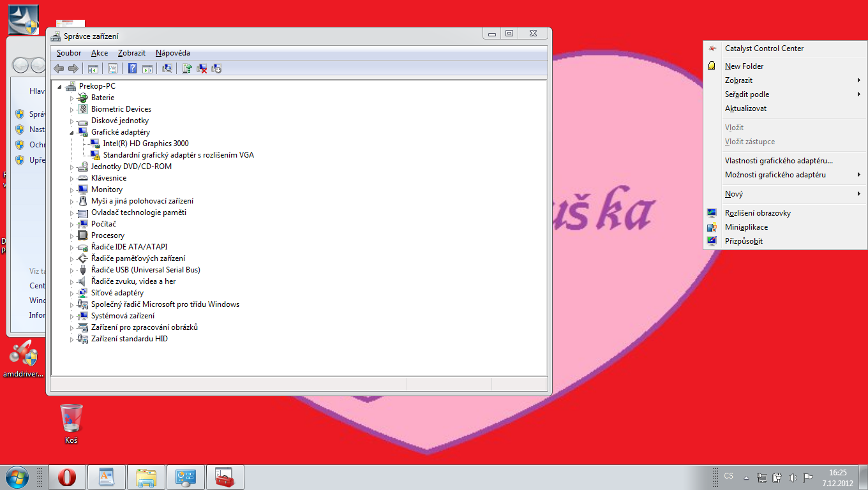
Task: Open the Akce menu
Action: click(100, 53)
